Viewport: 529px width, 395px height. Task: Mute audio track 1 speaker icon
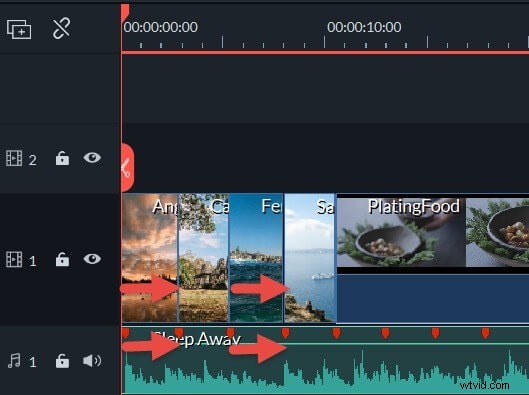pyautogui.click(x=92, y=361)
